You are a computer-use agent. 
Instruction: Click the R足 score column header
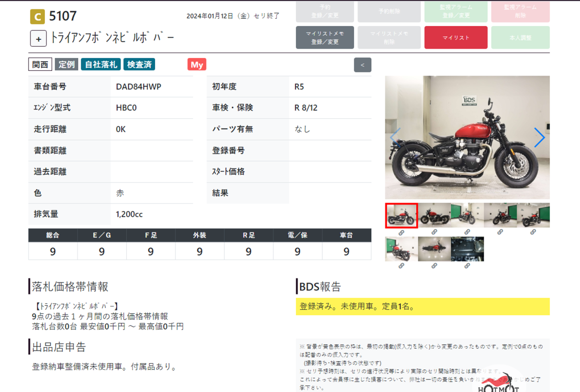(x=248, y=235)
